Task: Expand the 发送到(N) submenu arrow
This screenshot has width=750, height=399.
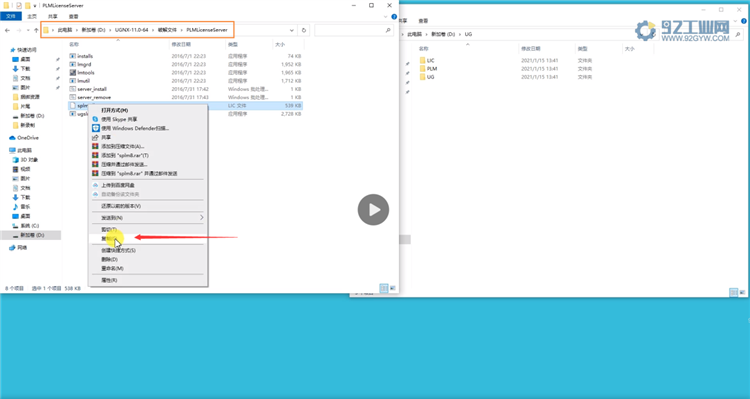Action: coord(201,218)
